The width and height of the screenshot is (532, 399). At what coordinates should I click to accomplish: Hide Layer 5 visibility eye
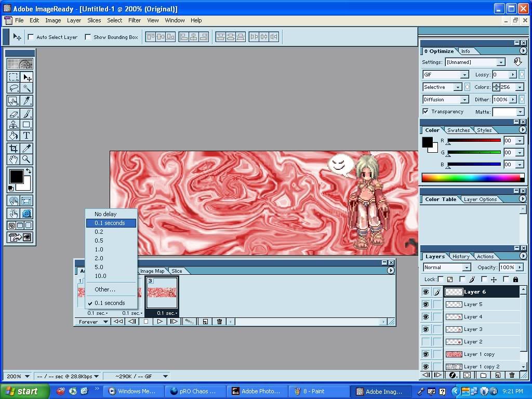[x=425, y=304]
